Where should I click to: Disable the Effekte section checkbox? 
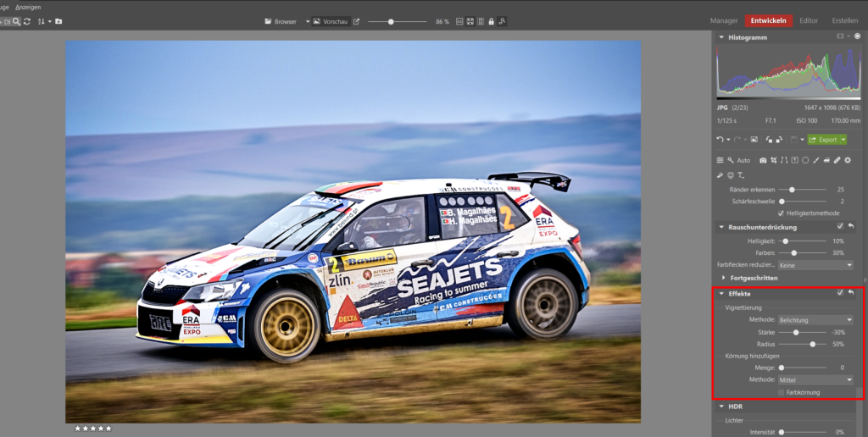click(840, 293)
